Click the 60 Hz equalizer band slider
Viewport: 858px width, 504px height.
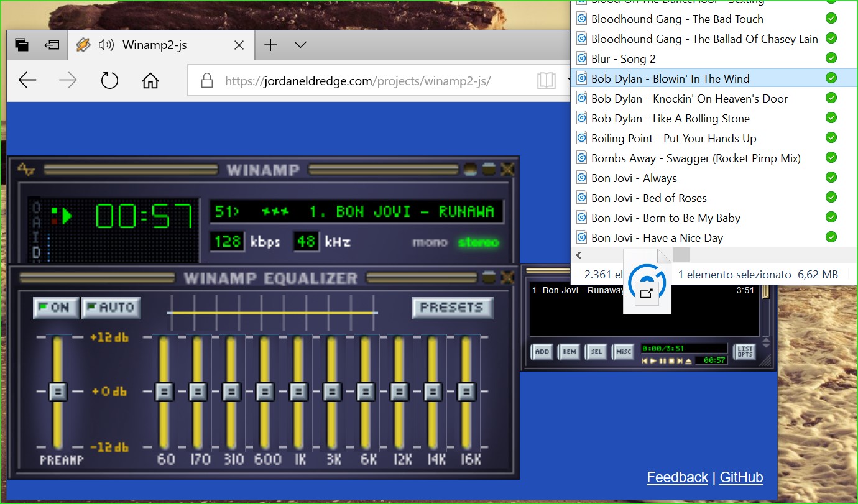tap(164, 392)
